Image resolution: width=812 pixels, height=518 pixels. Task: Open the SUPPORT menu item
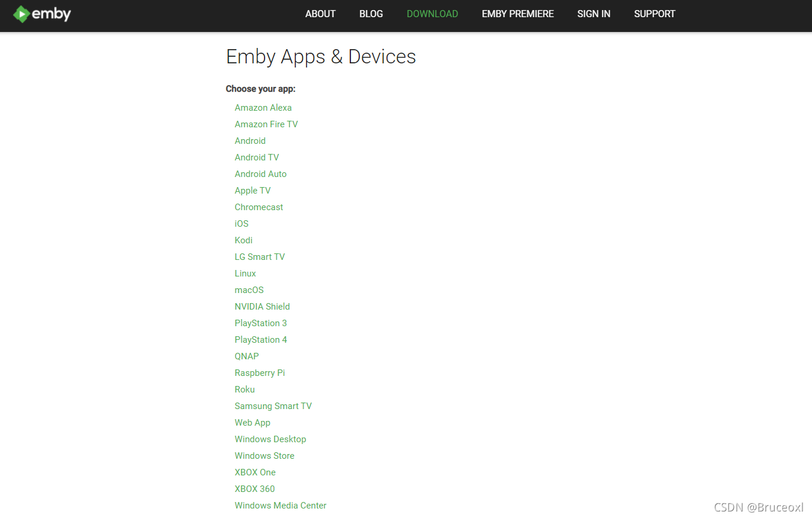[655, 14]
